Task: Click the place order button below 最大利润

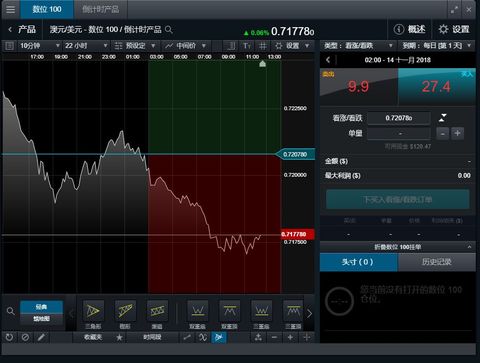Action: [x=398, y=199]
